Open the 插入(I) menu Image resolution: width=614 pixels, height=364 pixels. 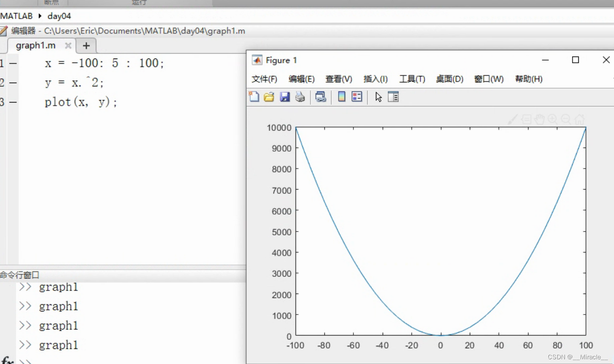[x=375, y=79]
